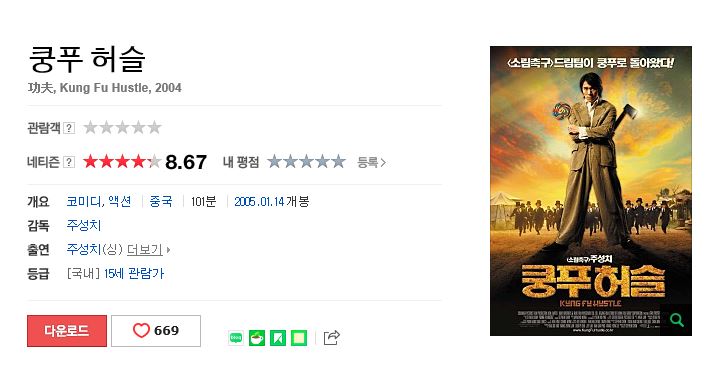Open director 주성치 link
Image resolution: width=726 pixels, height=391 pixels.
pos(84,226)
